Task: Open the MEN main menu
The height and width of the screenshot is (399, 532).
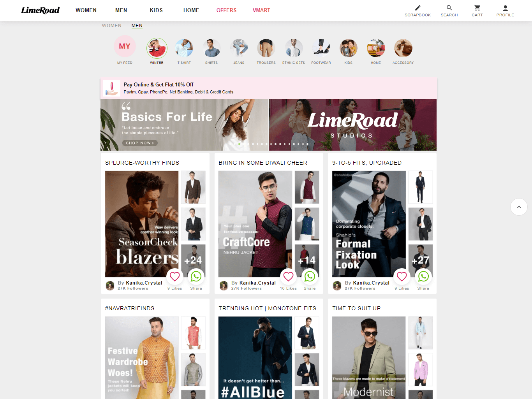Action: pyautogui.click(x=121, y=10)
